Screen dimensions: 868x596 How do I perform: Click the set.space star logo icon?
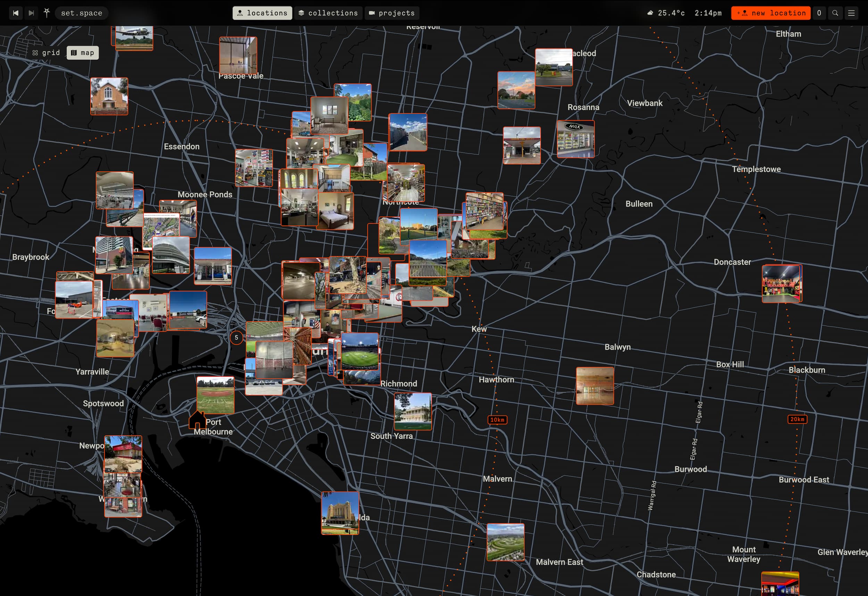click(47, 13)
